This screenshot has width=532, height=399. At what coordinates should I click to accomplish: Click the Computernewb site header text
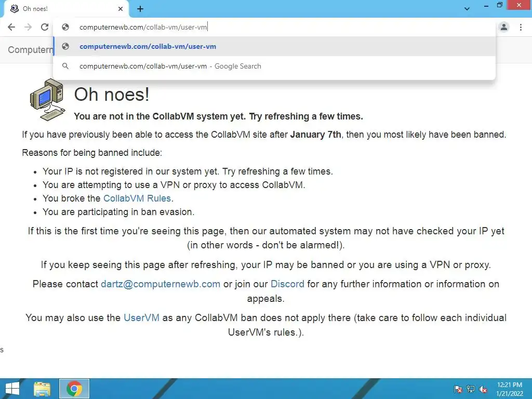click(31, 50)
